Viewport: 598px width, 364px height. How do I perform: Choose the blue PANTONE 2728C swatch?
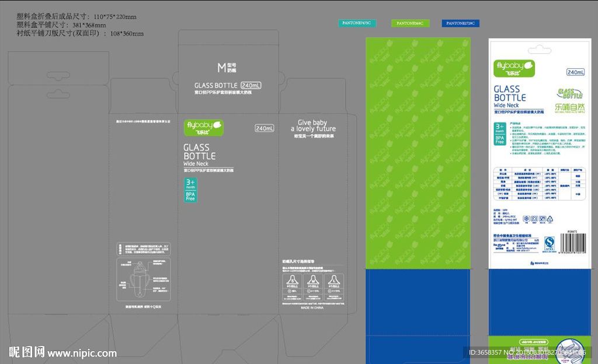point(460,23)
